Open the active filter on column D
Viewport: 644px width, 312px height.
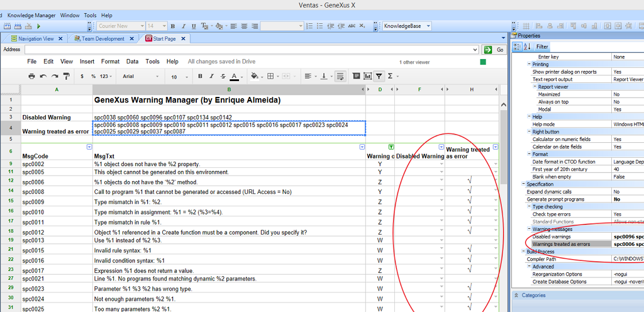click(391, 147)
